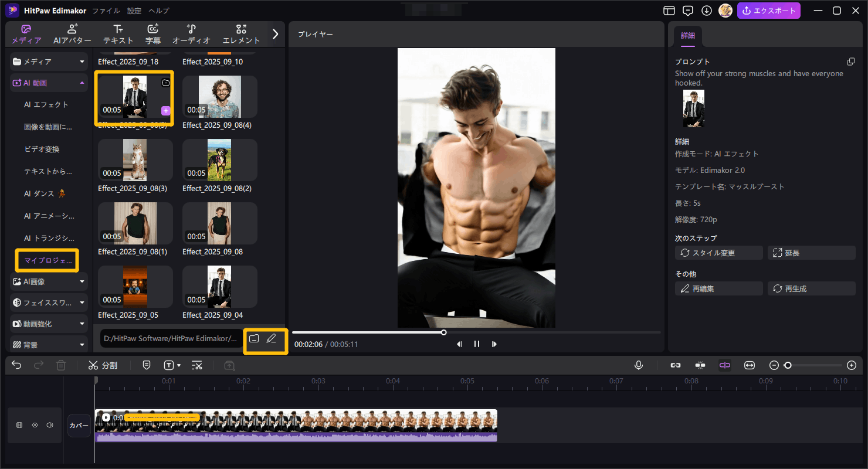
Task: Open the folder icon beside the file path
Action: [x=254, y=338]
